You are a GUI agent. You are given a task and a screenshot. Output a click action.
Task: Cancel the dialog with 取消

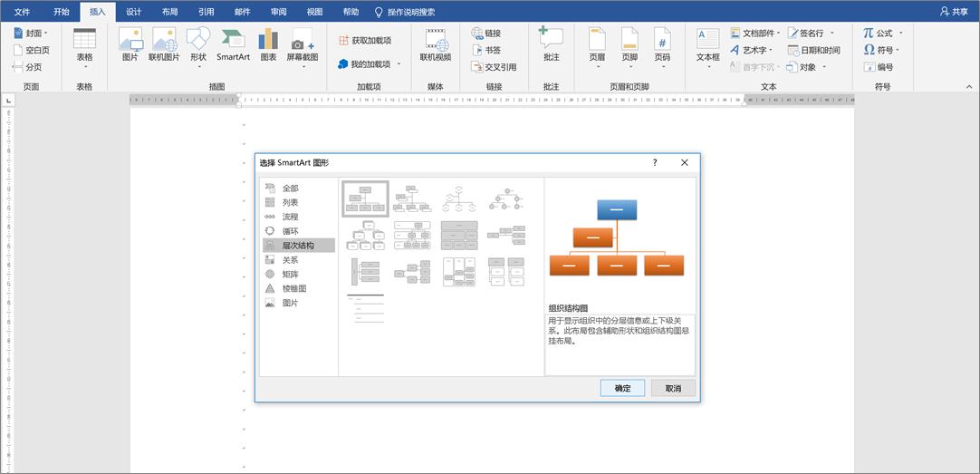(x=673, y=388)
